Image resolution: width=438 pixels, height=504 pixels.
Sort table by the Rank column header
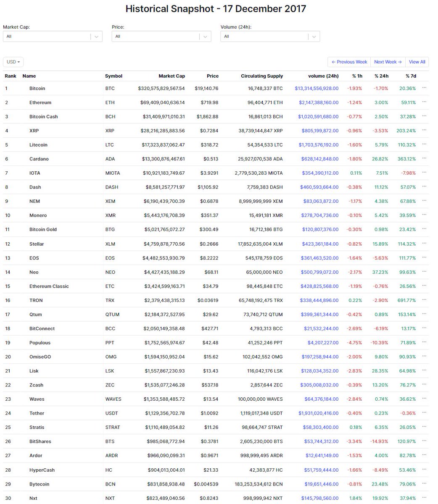point(10,76)
